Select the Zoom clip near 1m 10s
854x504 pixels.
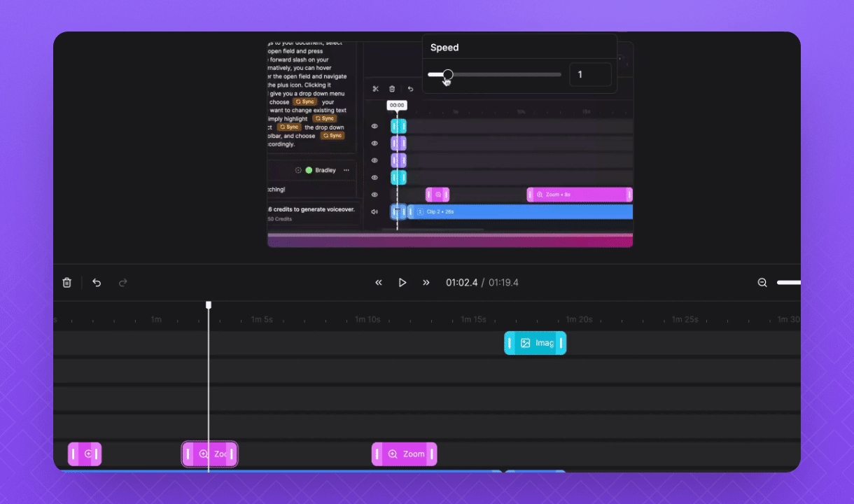(405, 454)
